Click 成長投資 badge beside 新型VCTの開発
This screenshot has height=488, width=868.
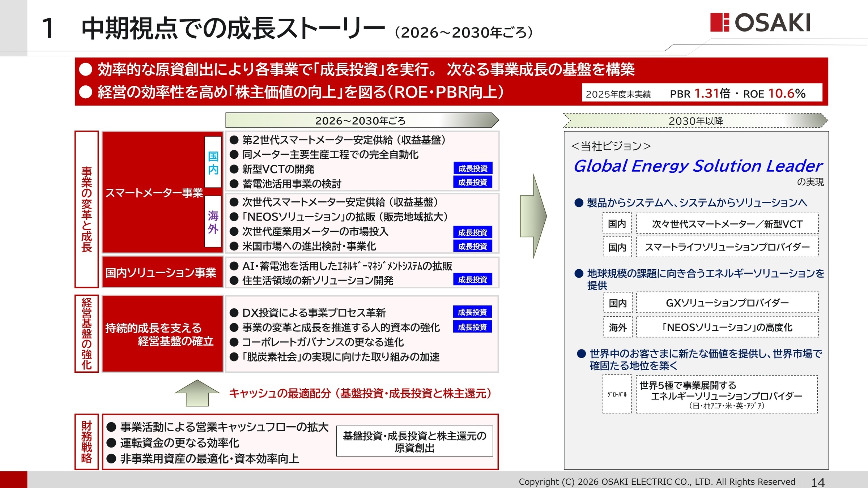(473, 168)
